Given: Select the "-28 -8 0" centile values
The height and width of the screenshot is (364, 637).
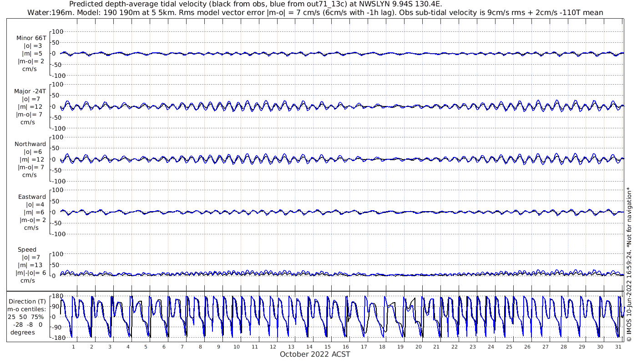Looking at the screenshot, I should pos(28,324).
